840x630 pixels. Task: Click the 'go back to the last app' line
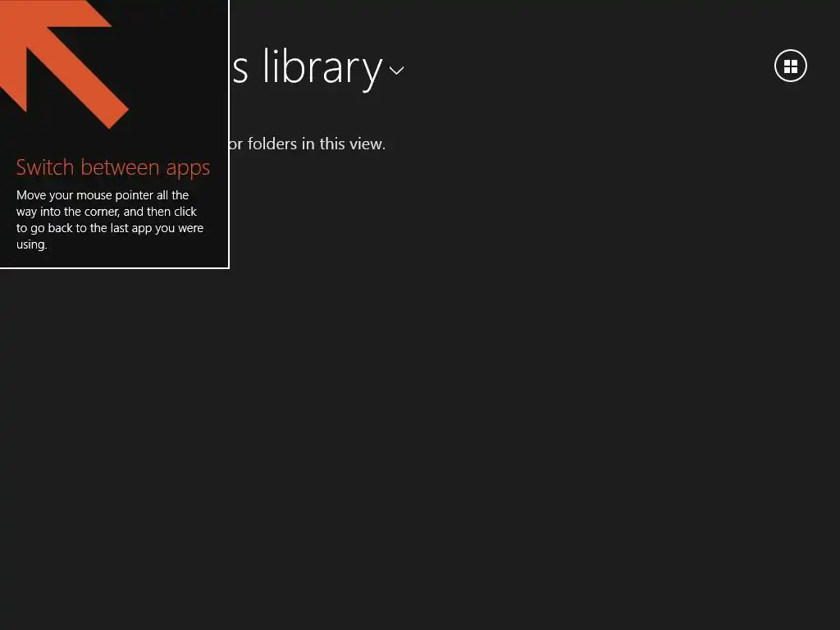[x=110, y=228]
